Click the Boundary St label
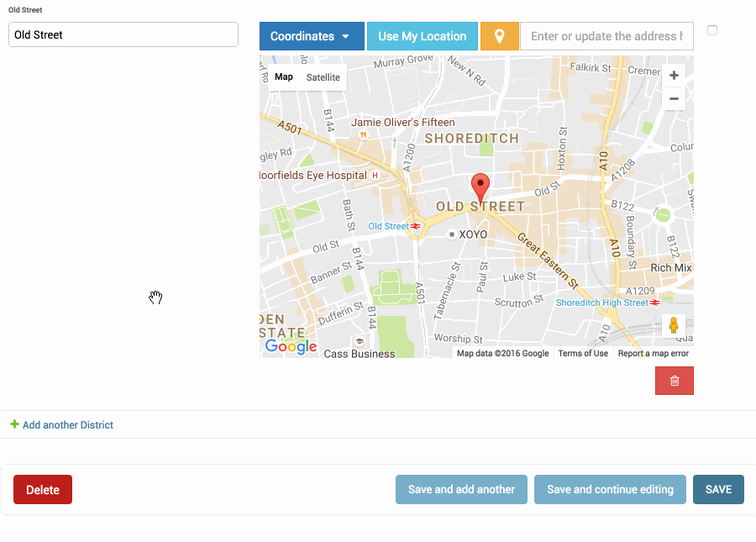 631,242
